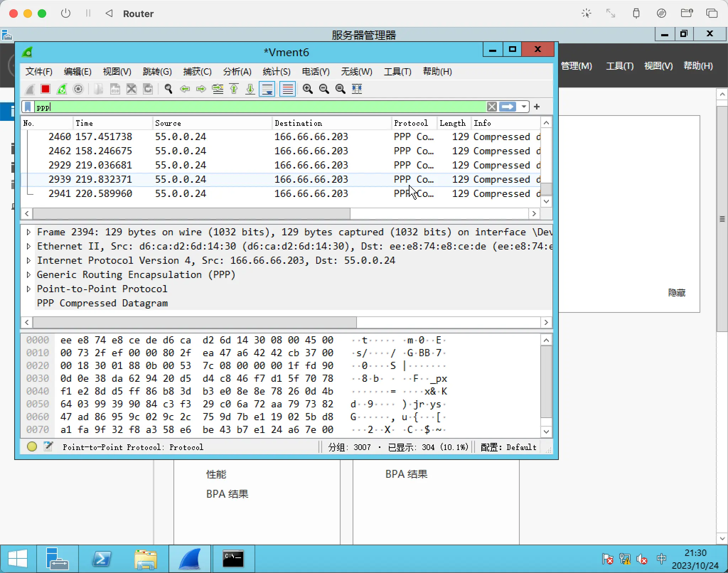Image resolution: width=728 pixels, height=573 pixels.
Task: Open the 编辑(E) menu
Action: pyautogui.click(x=77, y=72)
